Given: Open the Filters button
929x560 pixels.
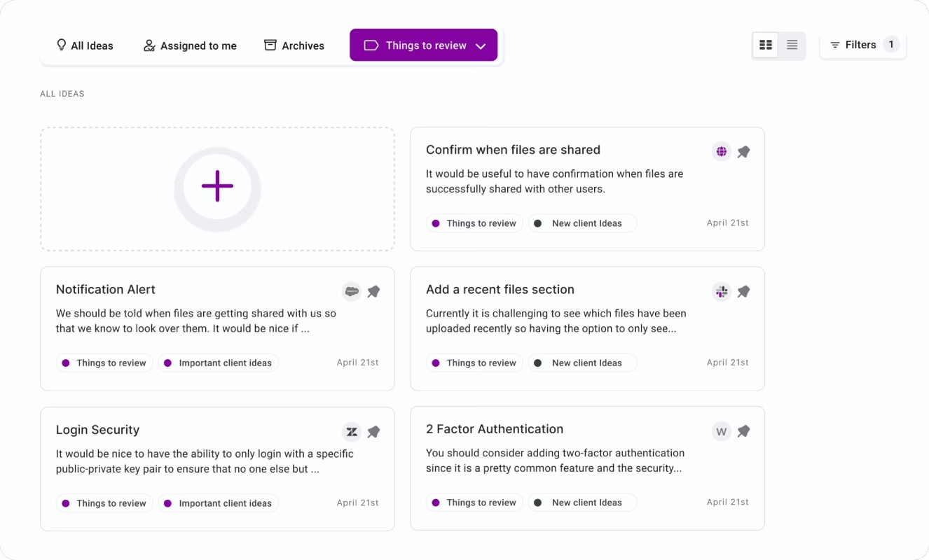Looking at the screenshot, I should click(863, 45).
